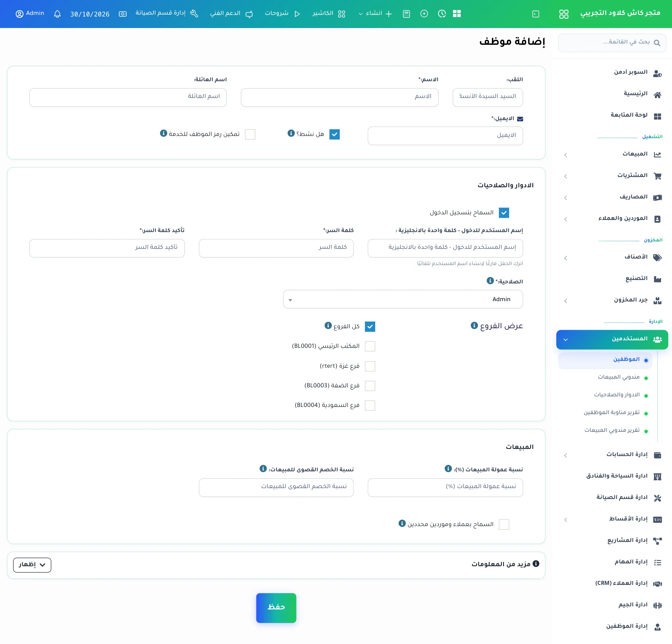Click the calculator icon in top bar
Image resolution: width=672 pixels, height=644 pixels.
tap(406, 14)
